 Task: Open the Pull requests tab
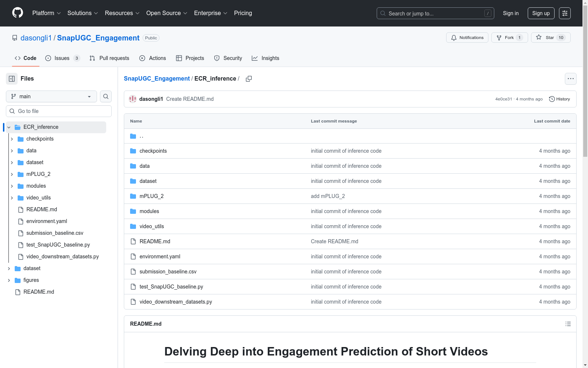click(110, 58)
